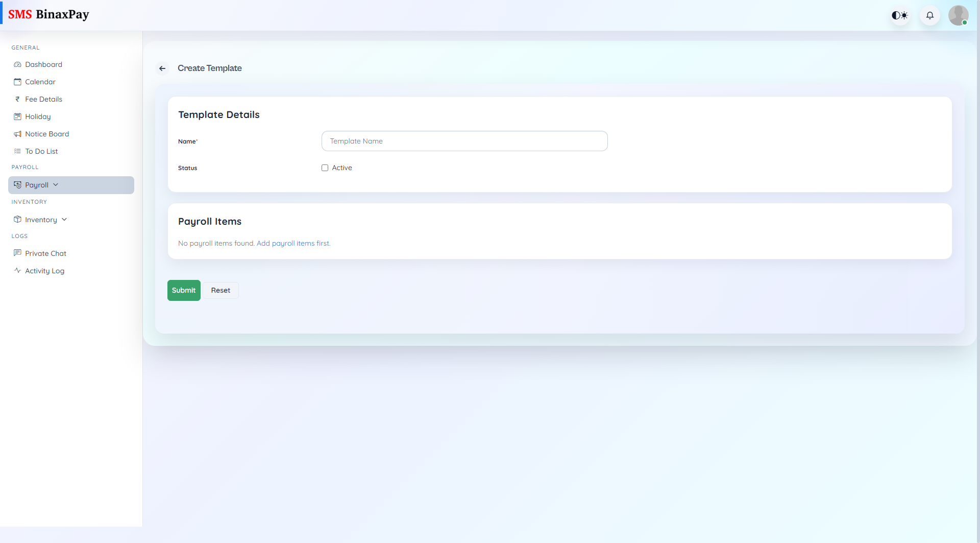
Task: Open notifications via the bell icon
Action: tap(929, 15)
